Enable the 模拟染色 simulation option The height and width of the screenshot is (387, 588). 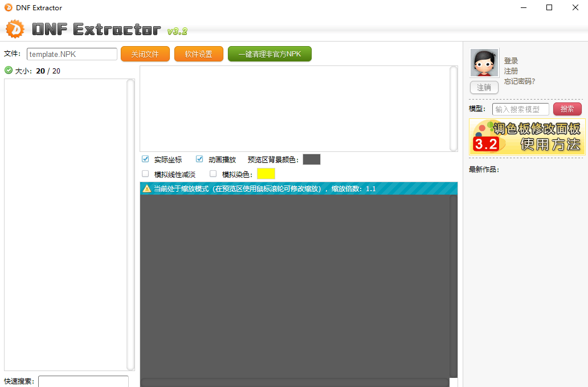click(213, 174)
